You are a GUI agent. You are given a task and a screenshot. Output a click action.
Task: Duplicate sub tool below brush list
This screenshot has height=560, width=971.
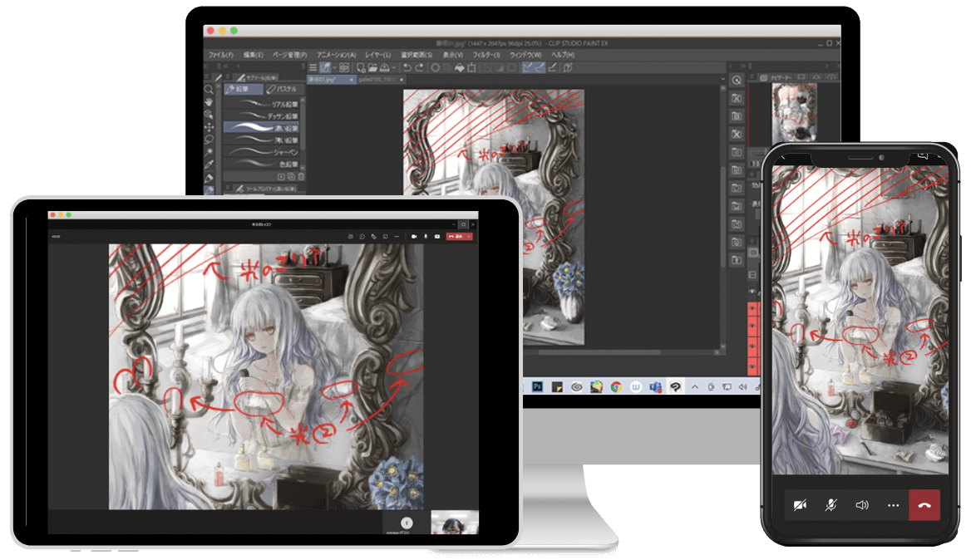[291, 176]
